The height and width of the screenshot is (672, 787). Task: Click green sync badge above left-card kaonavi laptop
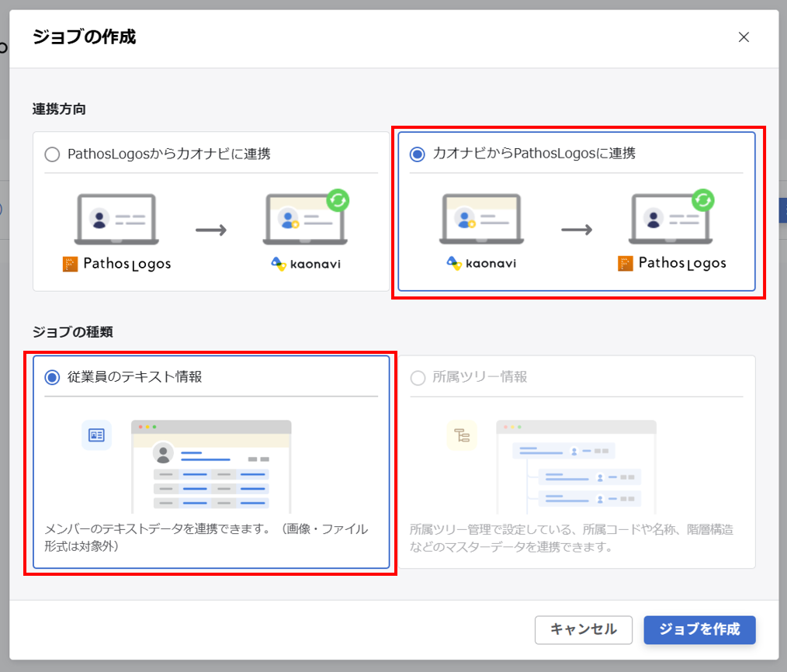point(338,200)
